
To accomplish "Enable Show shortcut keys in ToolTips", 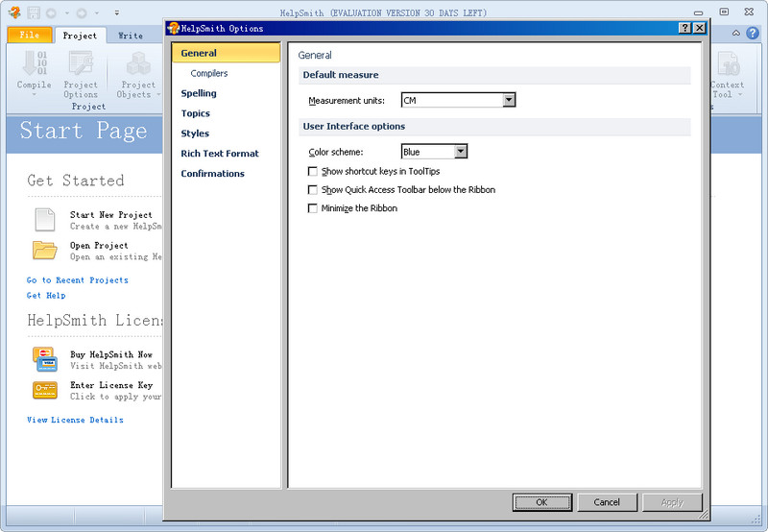I will [313, 171].
